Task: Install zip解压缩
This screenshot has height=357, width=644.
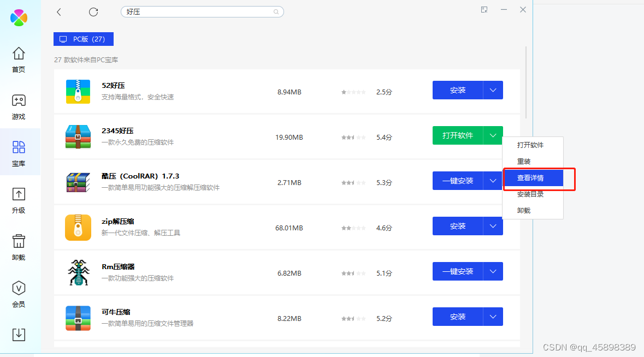Action: (x=458, y=226)
